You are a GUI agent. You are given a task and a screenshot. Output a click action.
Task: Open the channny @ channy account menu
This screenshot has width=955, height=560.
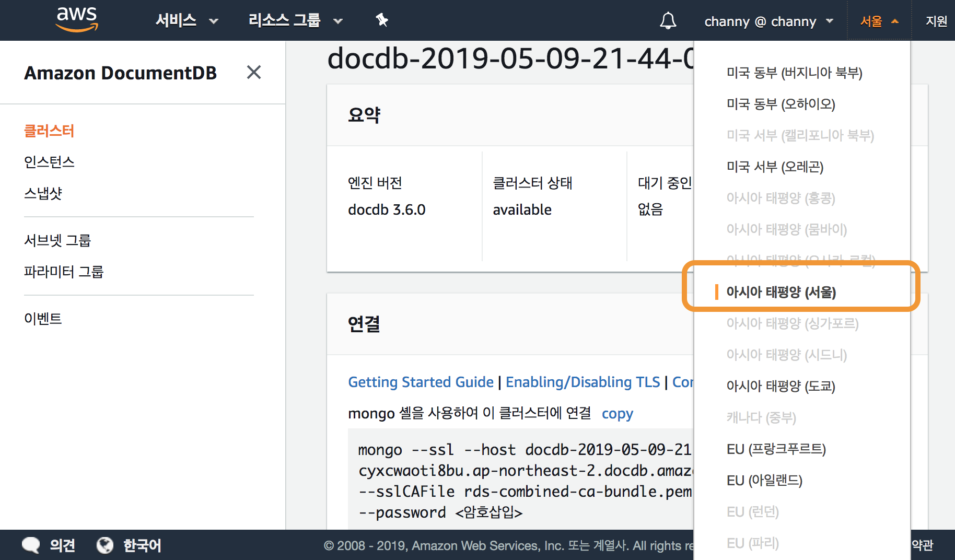[x=768, y=21]
